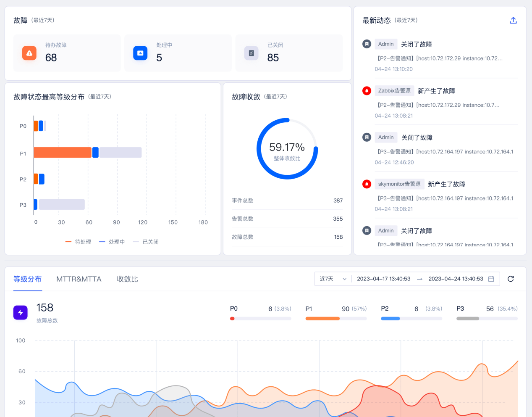The width and height of the screenshot is (532, 417).
Task: Click the P1 gray closed bar in chart
Action: coord(121,153)
